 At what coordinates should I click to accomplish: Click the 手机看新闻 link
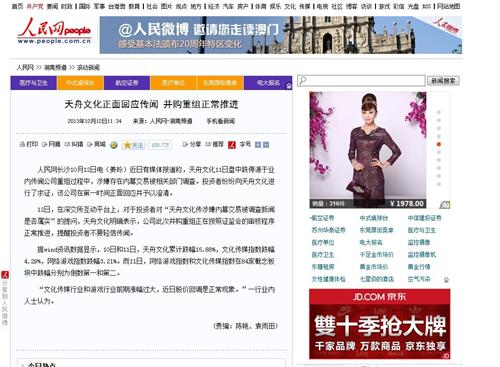221,121
